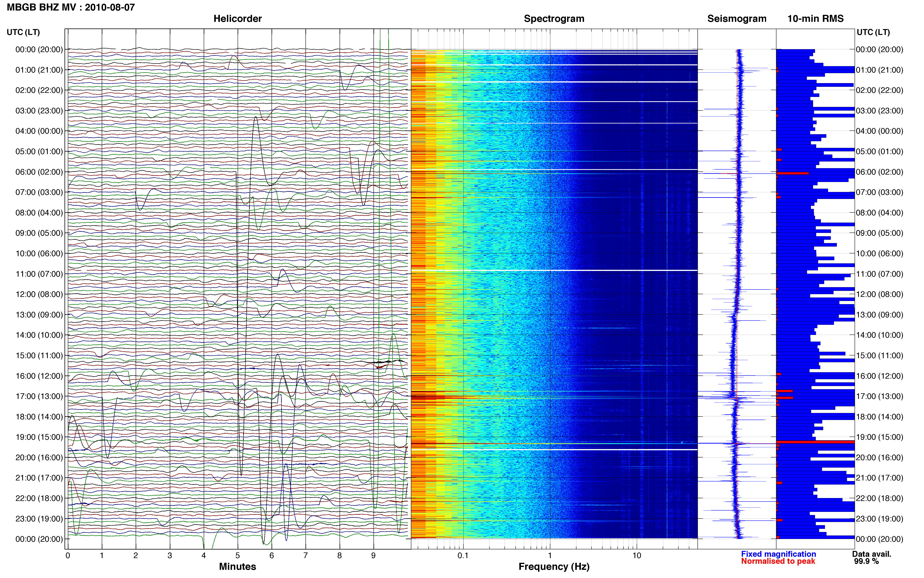Click the red RMS bar at 06:00

point(793,174)
